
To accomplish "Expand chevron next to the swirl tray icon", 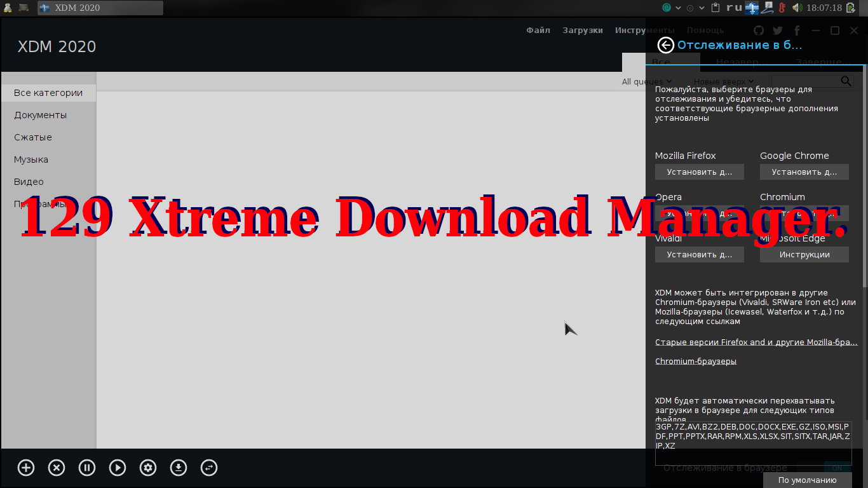I will 678,8.
